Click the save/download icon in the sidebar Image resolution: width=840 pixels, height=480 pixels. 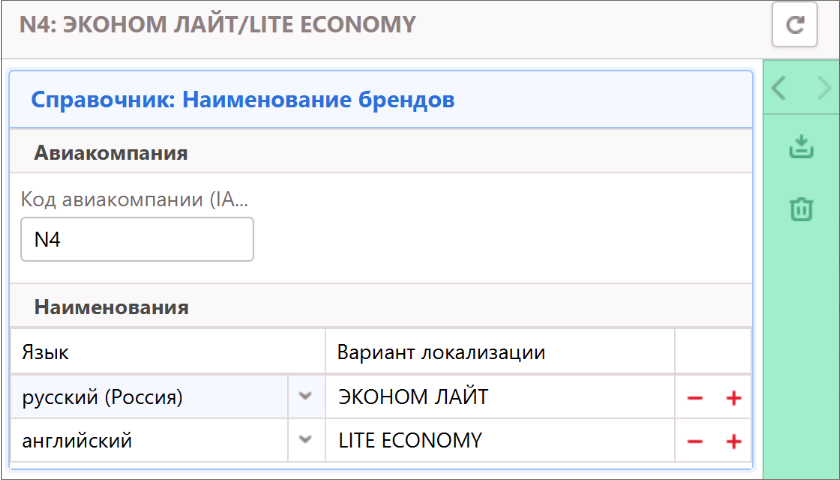800,148
